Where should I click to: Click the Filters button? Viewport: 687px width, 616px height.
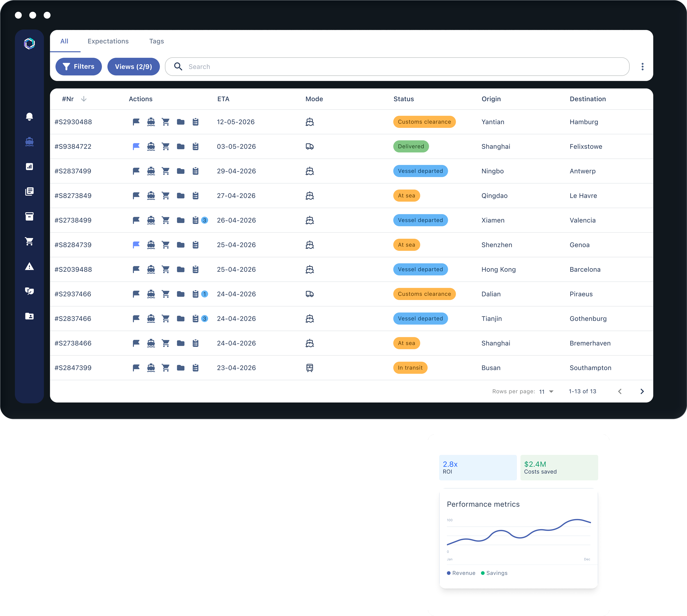[x=79, y=67]
